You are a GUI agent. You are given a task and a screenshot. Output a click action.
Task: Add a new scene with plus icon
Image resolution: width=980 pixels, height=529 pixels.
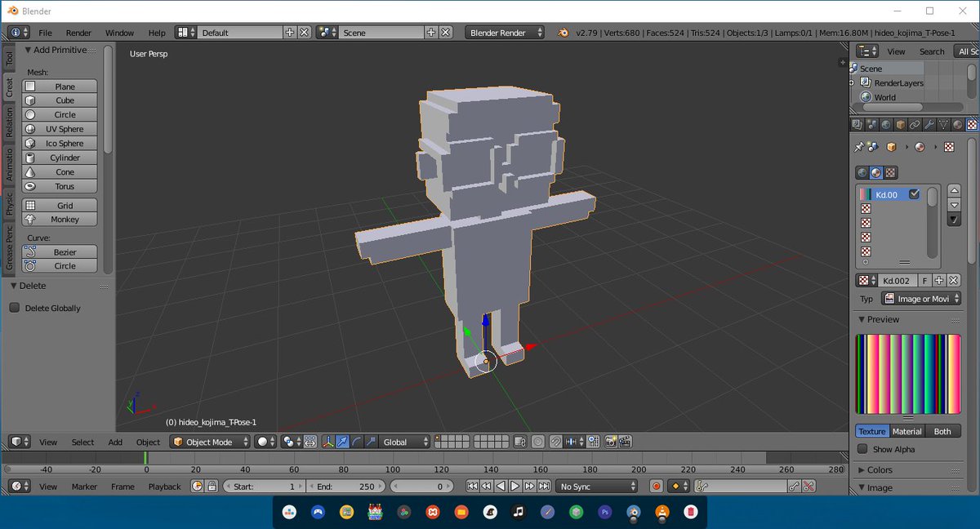point(431,33)
